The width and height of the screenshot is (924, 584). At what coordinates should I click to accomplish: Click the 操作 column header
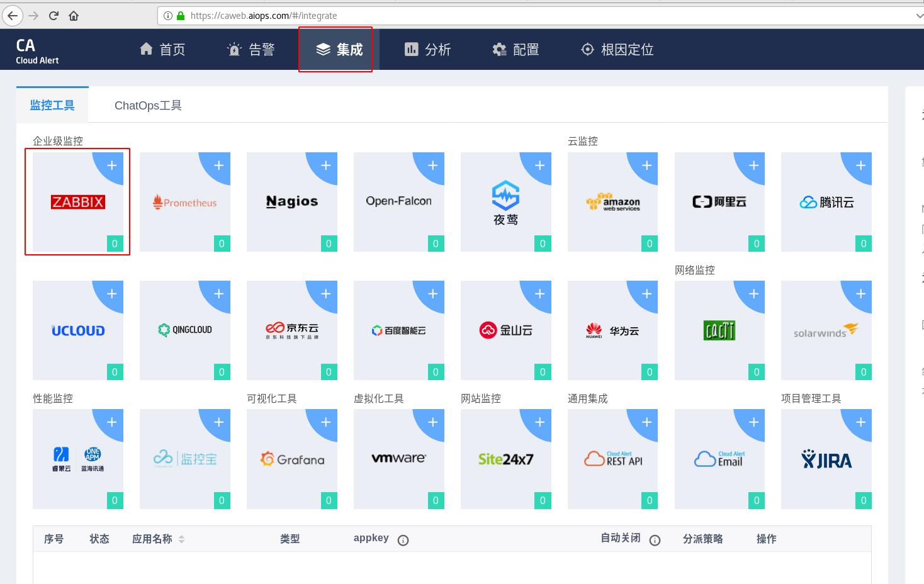tap(767, 539)
